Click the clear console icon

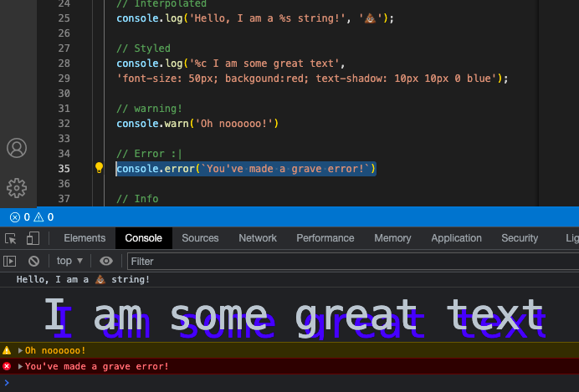[34, 261]
